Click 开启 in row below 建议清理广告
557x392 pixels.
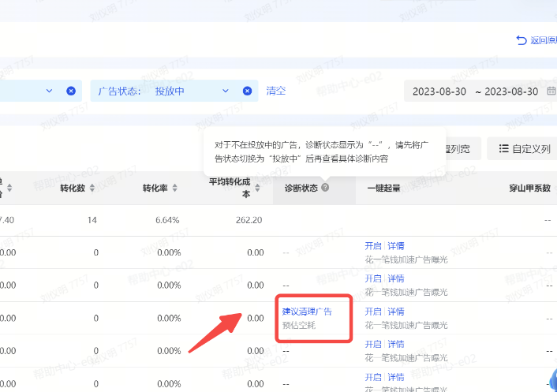[x=373, y=344]
